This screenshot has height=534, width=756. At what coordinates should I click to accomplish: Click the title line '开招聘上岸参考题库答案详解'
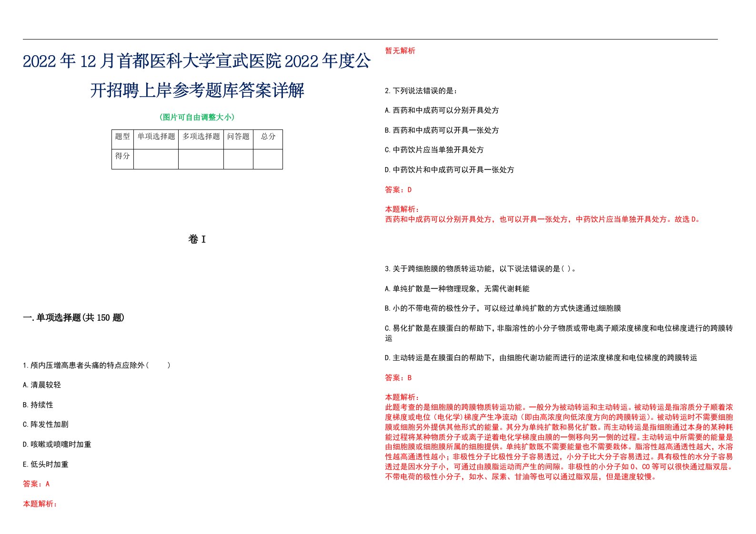pyautogui.click(x=197, y=90)
